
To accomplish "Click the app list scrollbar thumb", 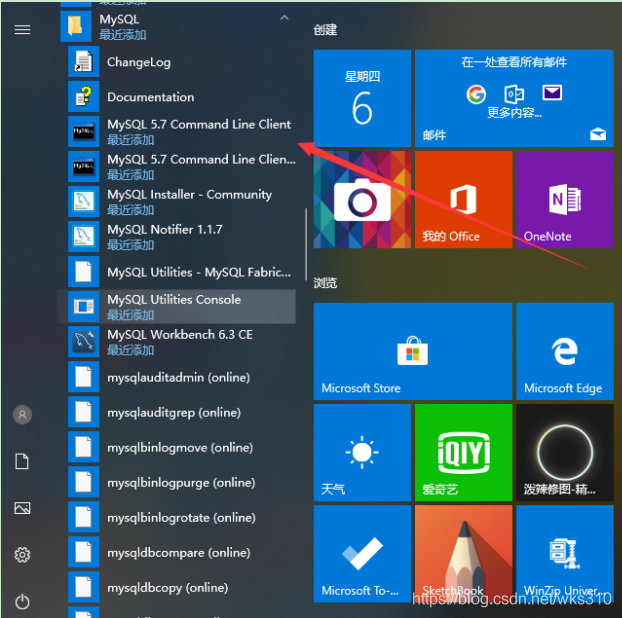I will (306, 244).
